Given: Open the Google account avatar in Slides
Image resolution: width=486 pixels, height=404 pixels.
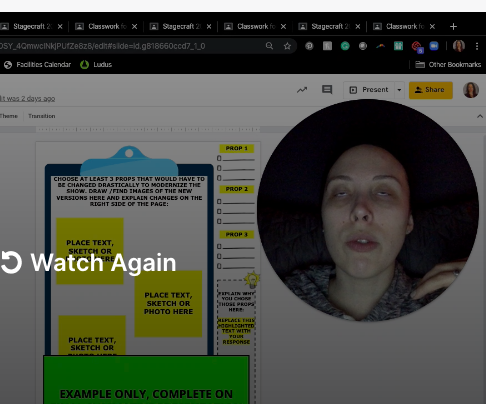Looking at the screenshot, I should click(x=471, y=90).
